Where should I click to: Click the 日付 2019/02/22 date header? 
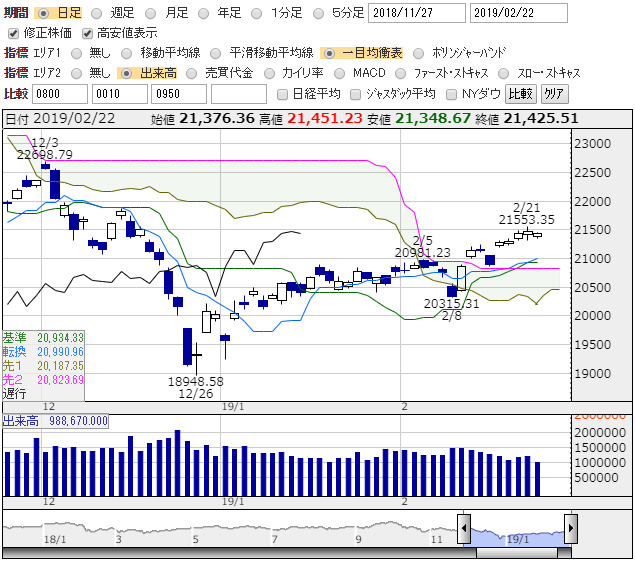[x=60, y=118]
